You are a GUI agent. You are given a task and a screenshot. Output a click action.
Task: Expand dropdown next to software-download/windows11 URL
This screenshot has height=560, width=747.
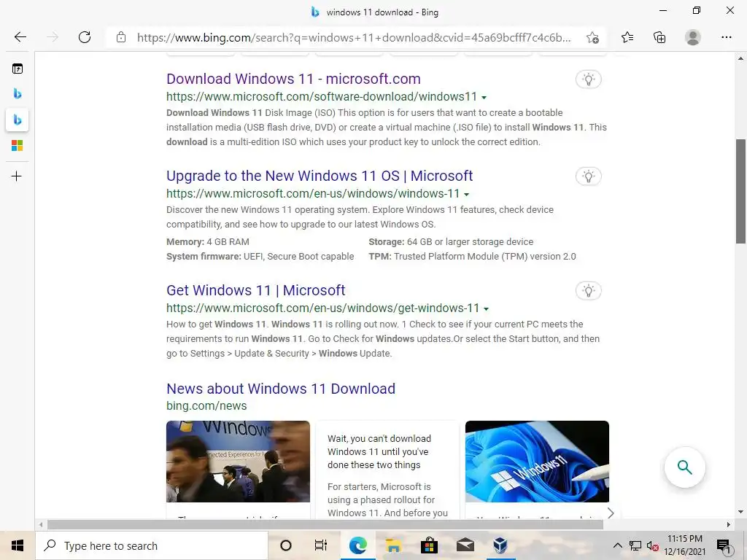pyautogui.click(x=484, y=98)
